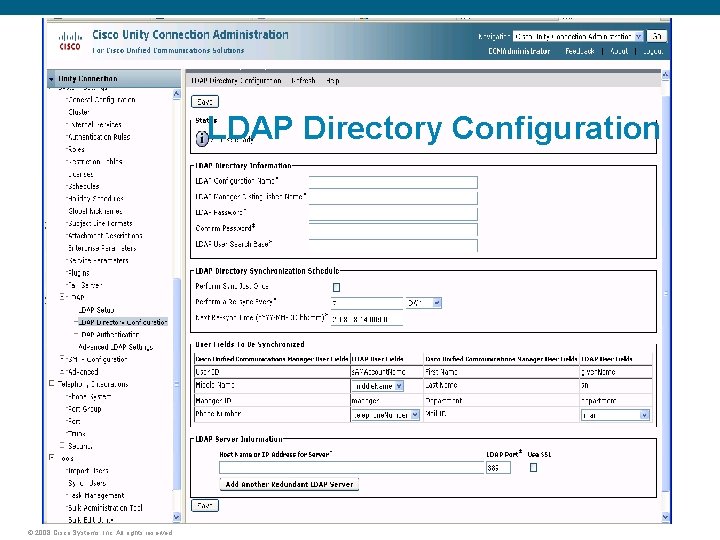This screenshot has width=720, height=540.
Task: Click the sidebar scroll down arrow
Action: 177,517
